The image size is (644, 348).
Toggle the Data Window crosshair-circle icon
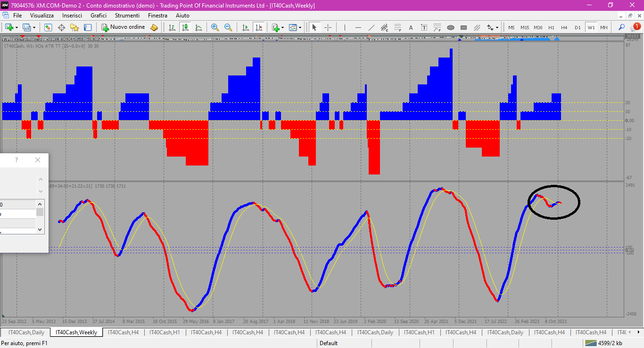(61, 27)
